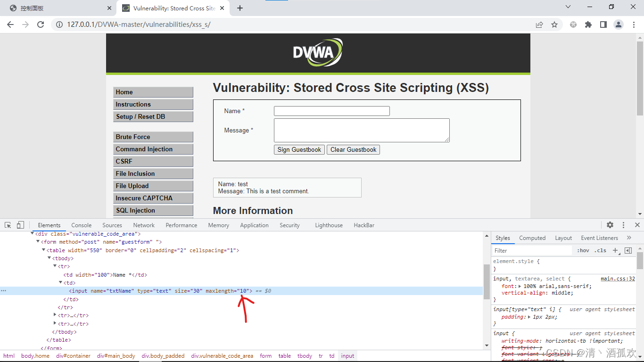Open the Chrome profile avatar

click(619, 25)
